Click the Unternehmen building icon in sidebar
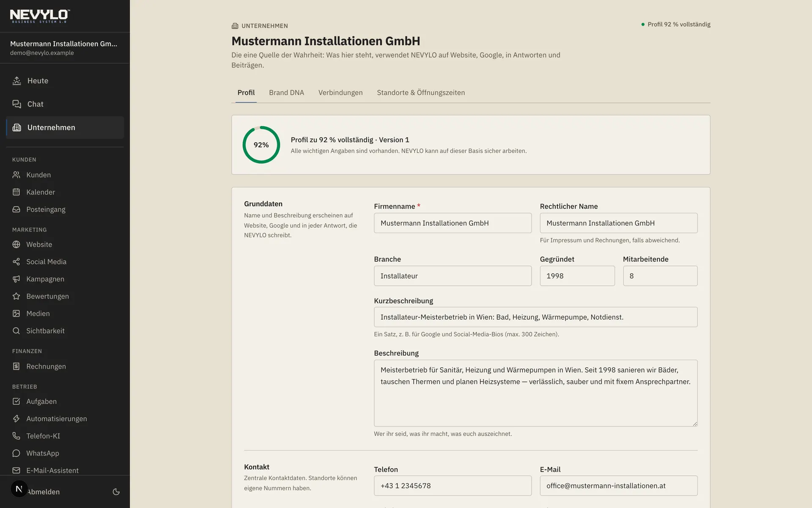 16,127
